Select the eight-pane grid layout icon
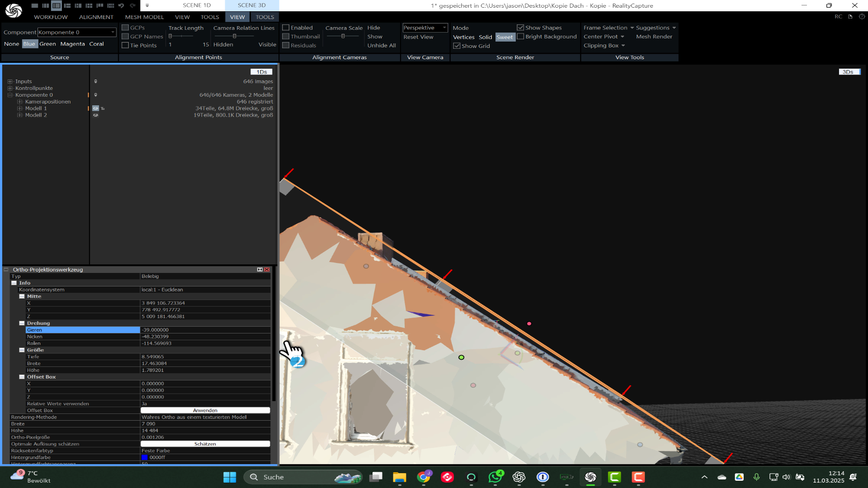The image size is (868, 488). [x=111, y=5]
